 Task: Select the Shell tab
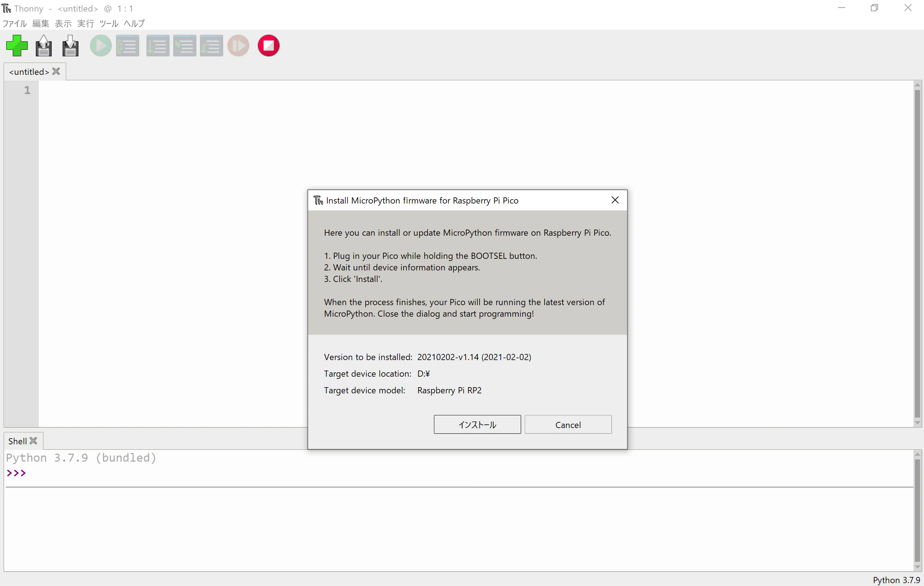(17, 441)
